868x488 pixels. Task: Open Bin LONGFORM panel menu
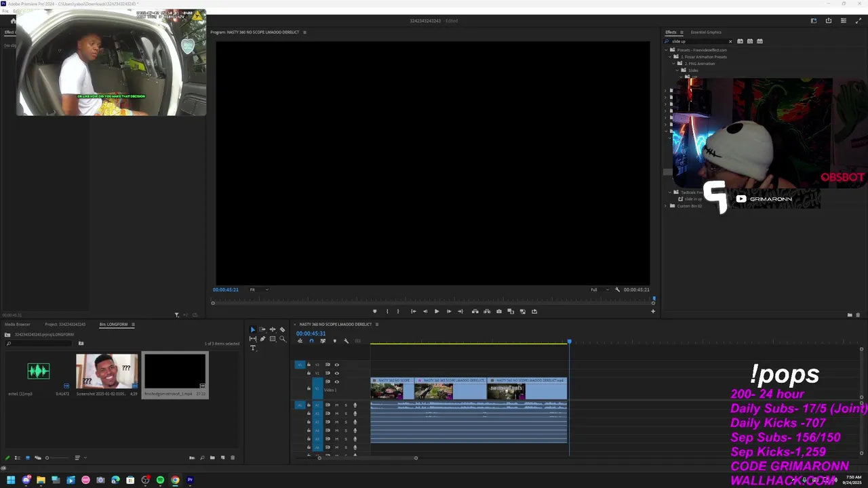pyautogui.click(x=133, y=324)
